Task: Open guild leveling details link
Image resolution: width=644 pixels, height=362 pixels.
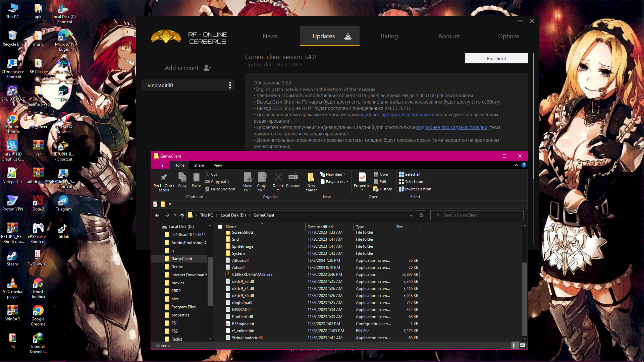Action: pos(392,115)
